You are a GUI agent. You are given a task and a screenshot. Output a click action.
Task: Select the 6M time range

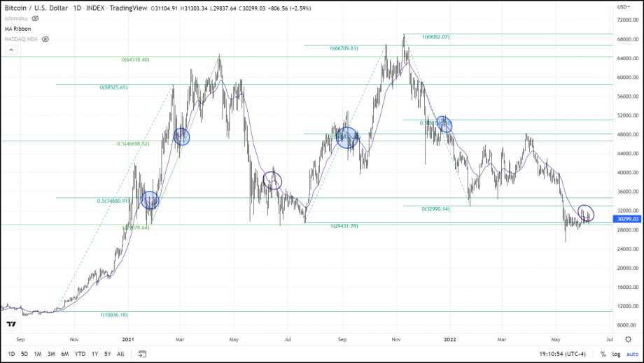coord(64,354)
